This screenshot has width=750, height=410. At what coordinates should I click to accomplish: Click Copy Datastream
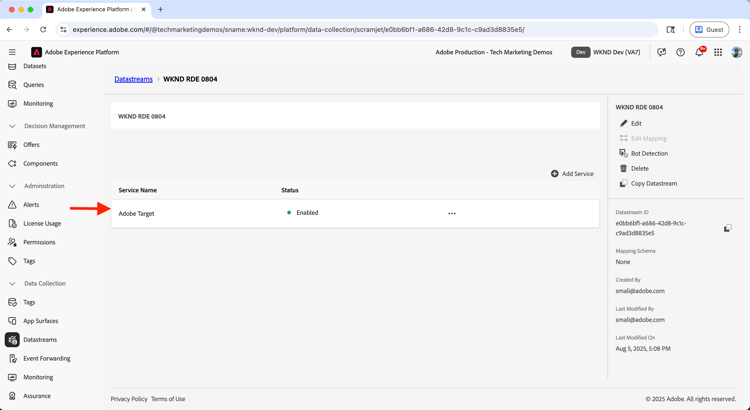point(648,183)
